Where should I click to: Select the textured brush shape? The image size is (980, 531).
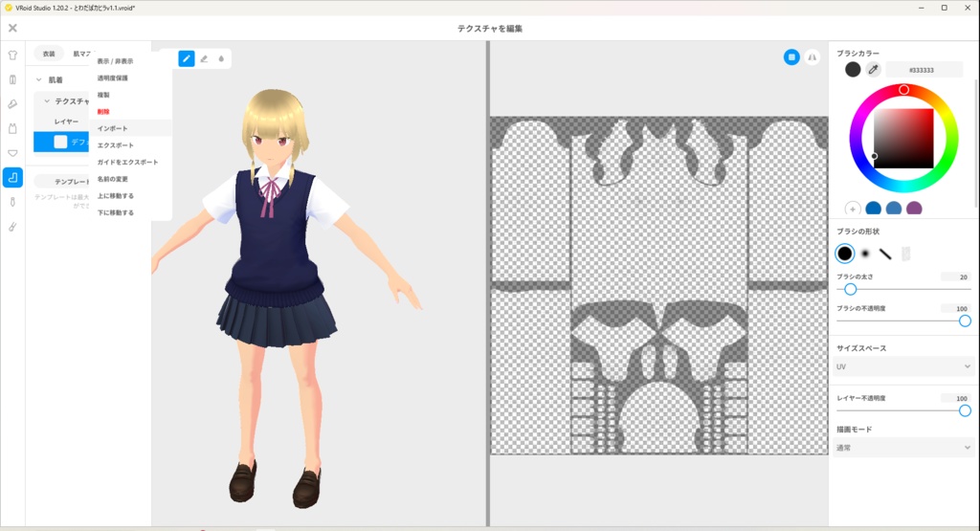pos(905,253)
